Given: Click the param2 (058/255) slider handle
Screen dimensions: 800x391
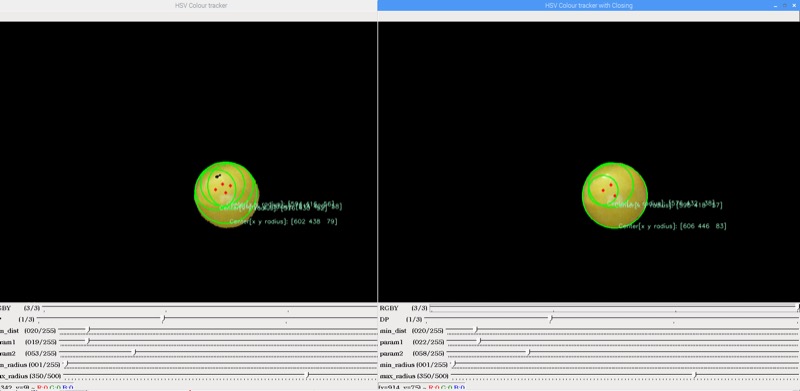Looking at the screenshot, I should point(529,353).
